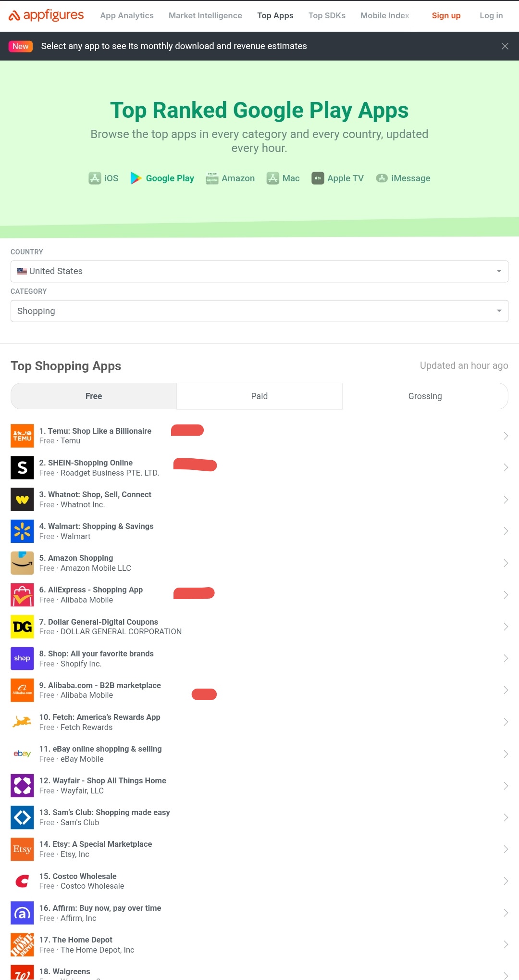Expand the Dollar General row chevron

[506, 627]
